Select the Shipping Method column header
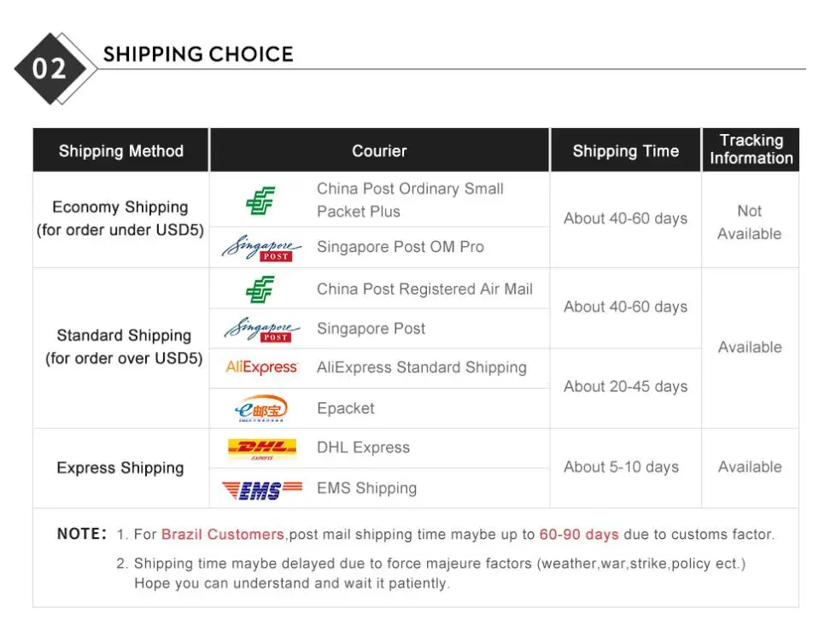This screenshot has height=644, width=836. tap(121, 150)
